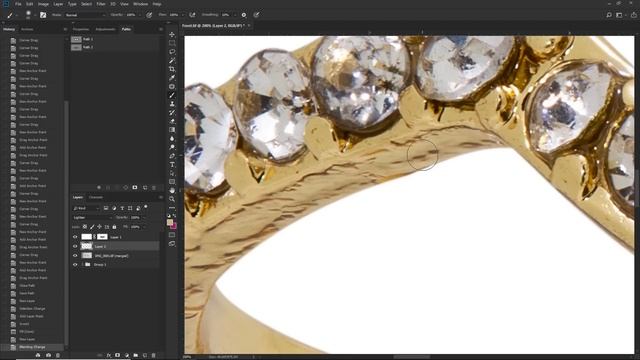The height and width of the screenshot is (360, 640).
Task: Select the Spot Healing Brush tool
Action: pyautogui.click(x=172, y=87)
